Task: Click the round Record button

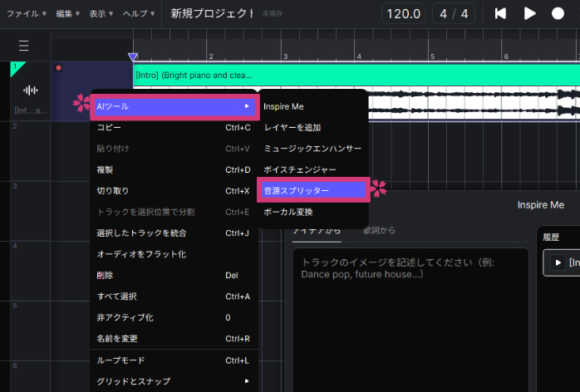Action: click(x=558, y=13)
